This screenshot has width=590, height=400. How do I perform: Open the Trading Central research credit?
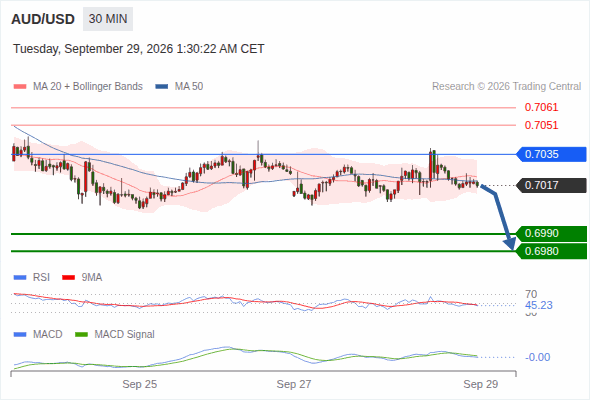(506, 87)
